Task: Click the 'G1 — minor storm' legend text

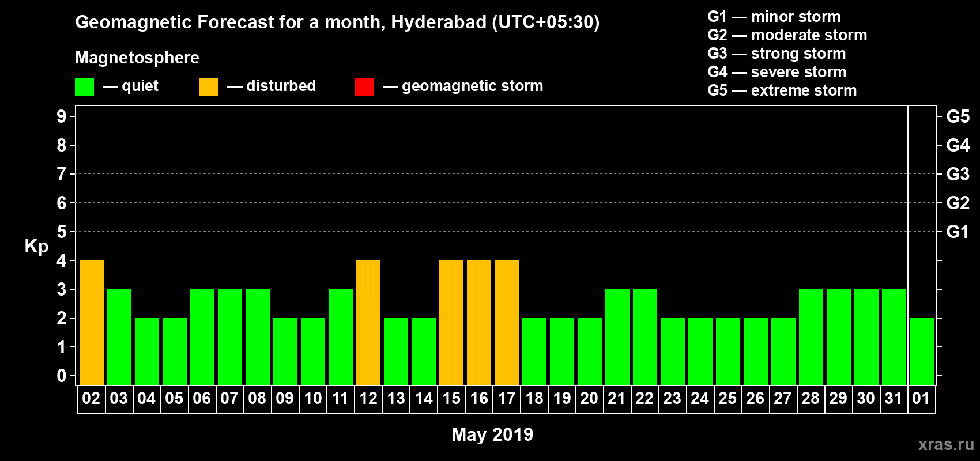Action: tap(774, 17)
